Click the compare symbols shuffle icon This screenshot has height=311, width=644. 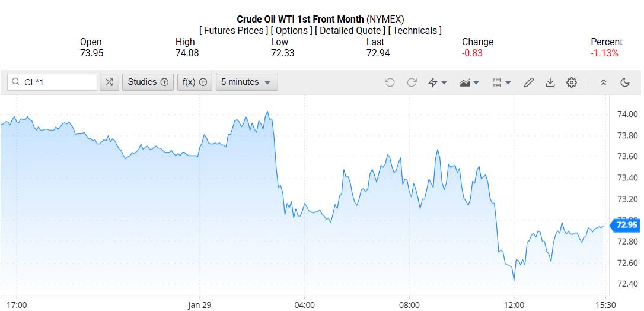[x=109, y=82]
